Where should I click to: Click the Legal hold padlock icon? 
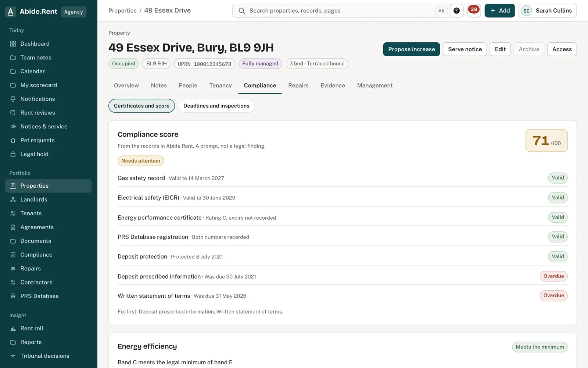tap(13, 154)
